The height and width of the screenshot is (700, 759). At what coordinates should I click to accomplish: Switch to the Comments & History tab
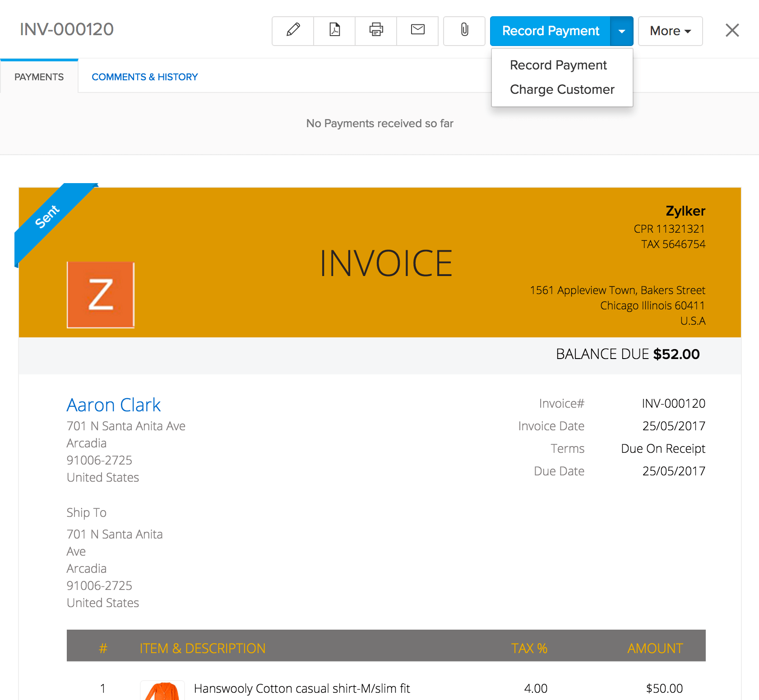(144, 77)
